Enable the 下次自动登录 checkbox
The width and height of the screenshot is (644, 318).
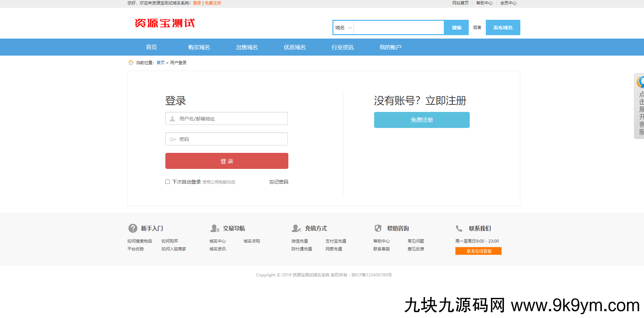[167, 182]
